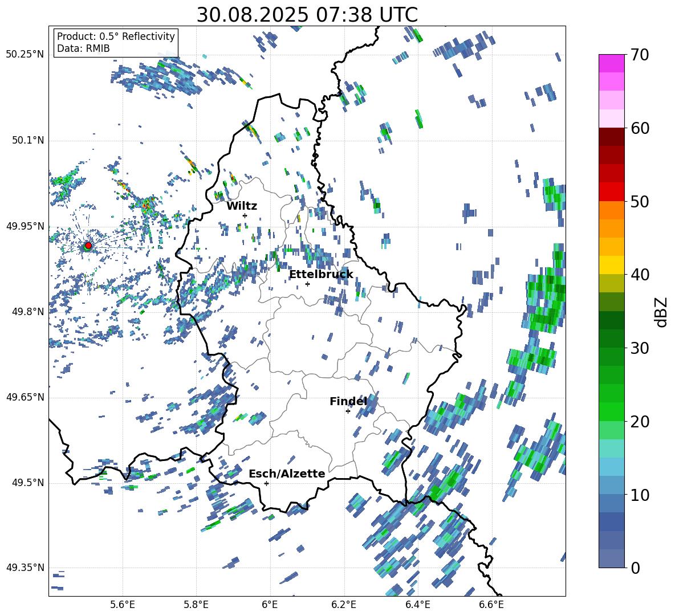Click the colorbar tick label 30
675x616 pixels.
coord(640,348)
